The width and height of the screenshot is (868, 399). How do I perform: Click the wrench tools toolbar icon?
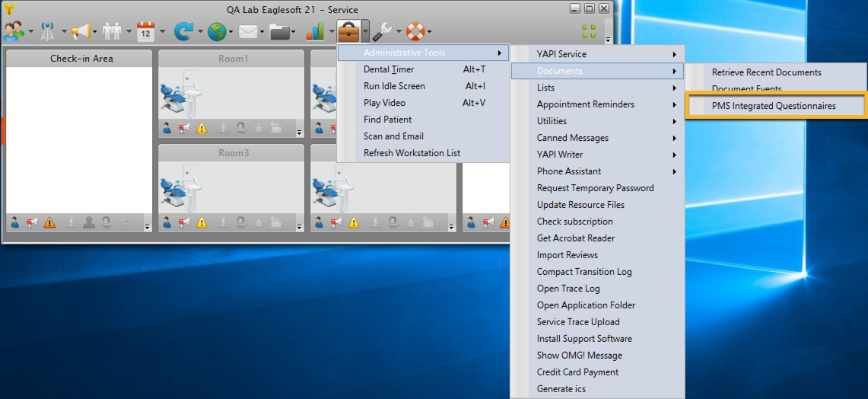point(382,31)
